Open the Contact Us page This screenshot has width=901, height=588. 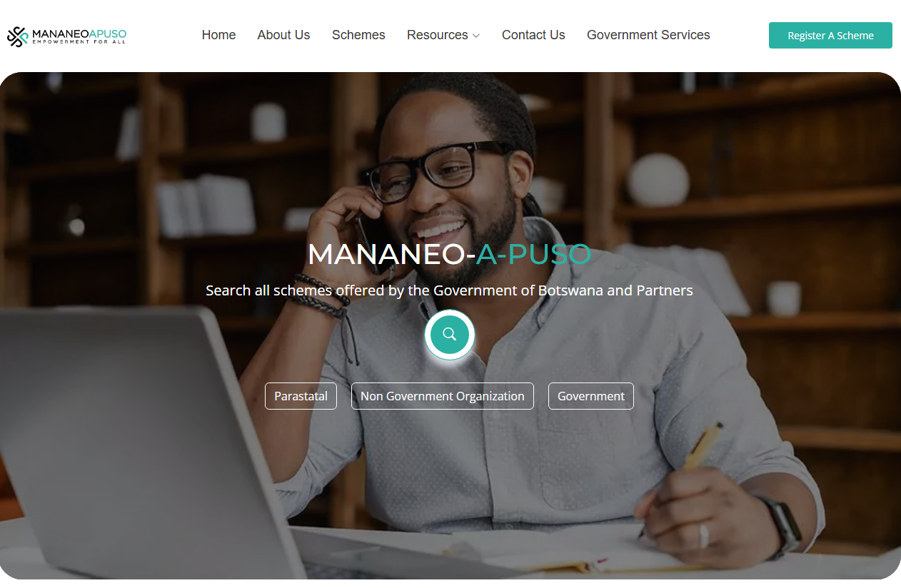533,35
